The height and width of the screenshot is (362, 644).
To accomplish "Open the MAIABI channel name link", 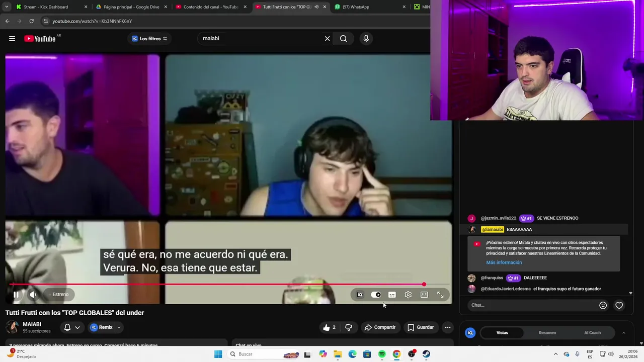I will [32, 324].
